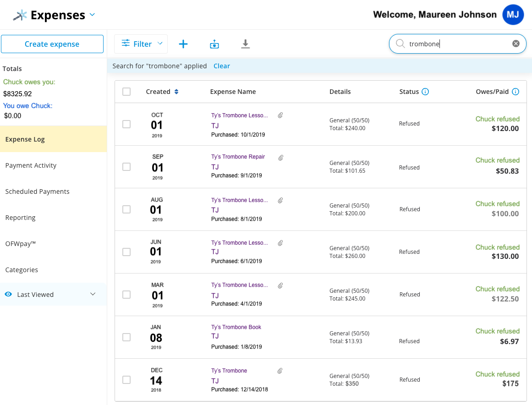The image size is (532, 405).
Task: Click the Chuck refused $6.97 amount
Action: [509, 342]
